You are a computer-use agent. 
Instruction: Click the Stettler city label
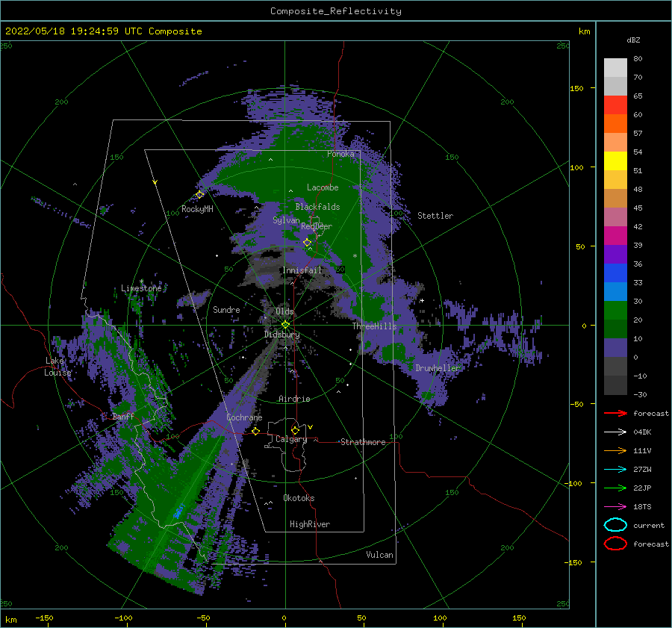[x=435, y=216]
